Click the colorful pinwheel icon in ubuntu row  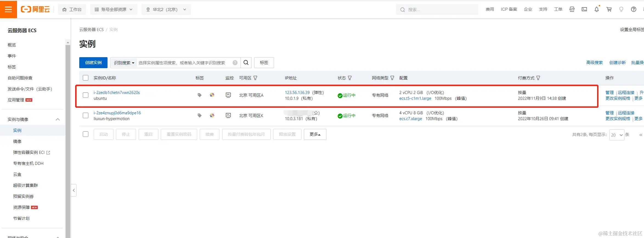point(212,95)
